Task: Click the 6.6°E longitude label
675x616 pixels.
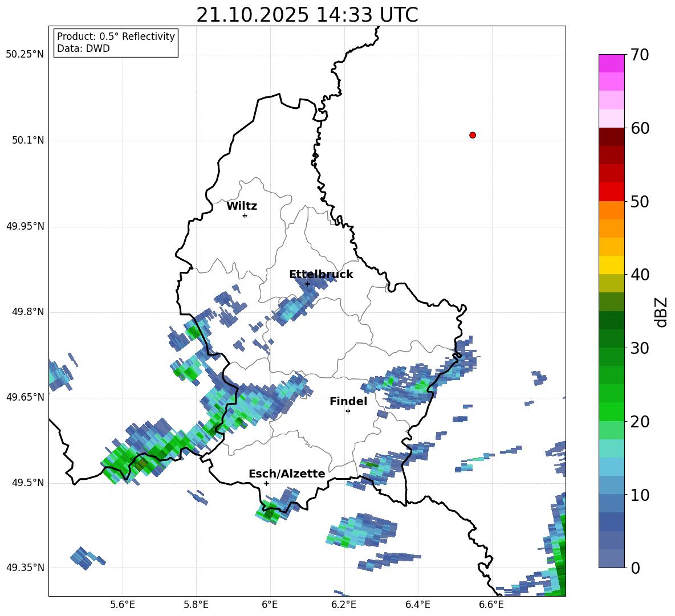Action: pyautogui.click(x=491, y=605)
